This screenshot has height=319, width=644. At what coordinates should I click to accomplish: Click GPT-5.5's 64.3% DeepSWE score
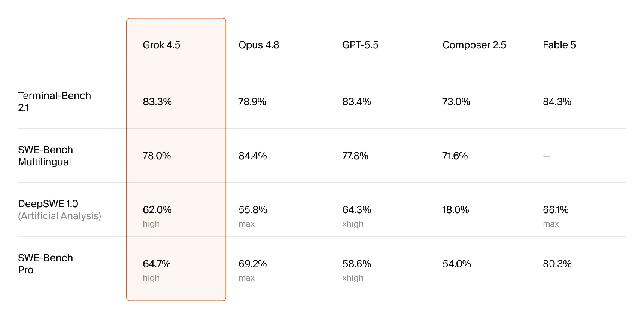(357, 210)
